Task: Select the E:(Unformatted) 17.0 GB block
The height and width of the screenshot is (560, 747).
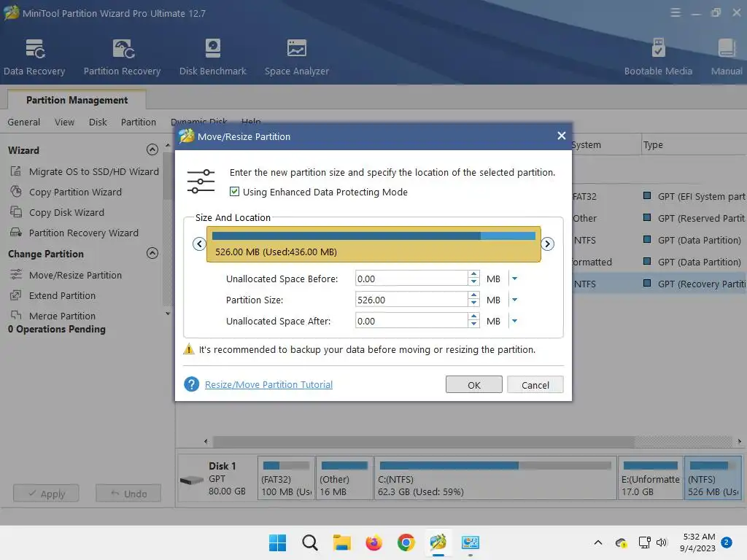Action: tap(650, 478)
